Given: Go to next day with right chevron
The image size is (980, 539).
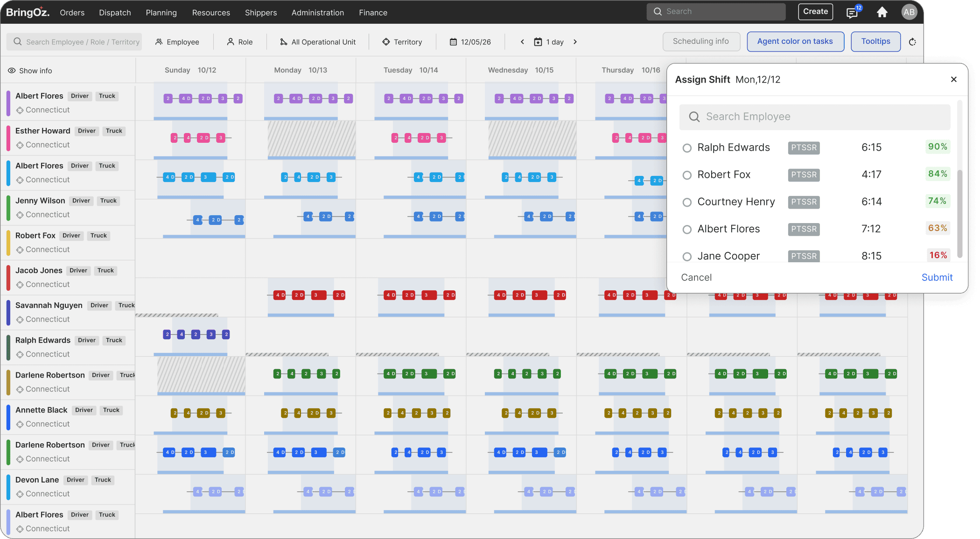Looking at the screenshot, I should pyautogui.click(x=575, y=42).
